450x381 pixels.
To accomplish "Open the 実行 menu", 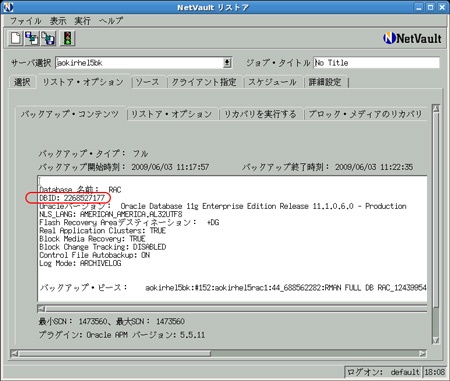I will tap(82, 21).
